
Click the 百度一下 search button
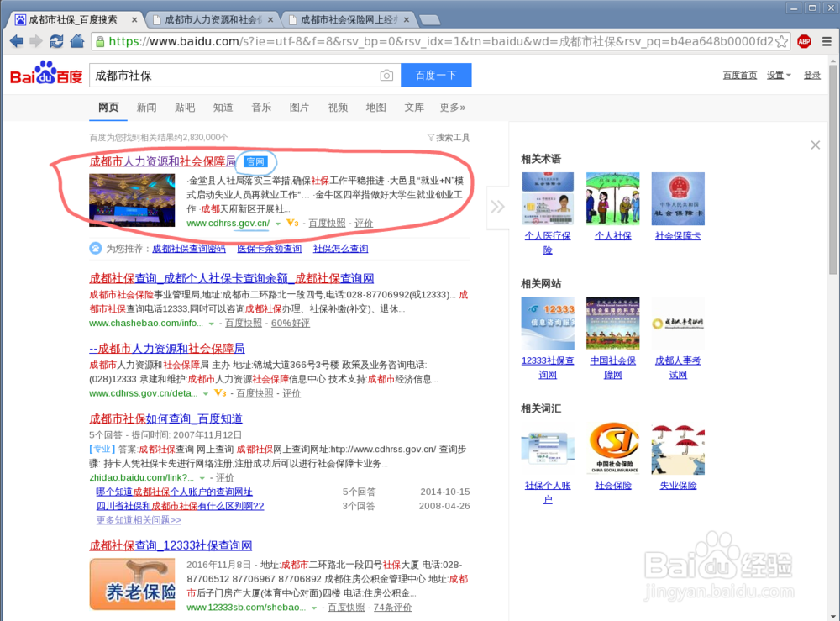pyautogui.click(x=436, y=75)
